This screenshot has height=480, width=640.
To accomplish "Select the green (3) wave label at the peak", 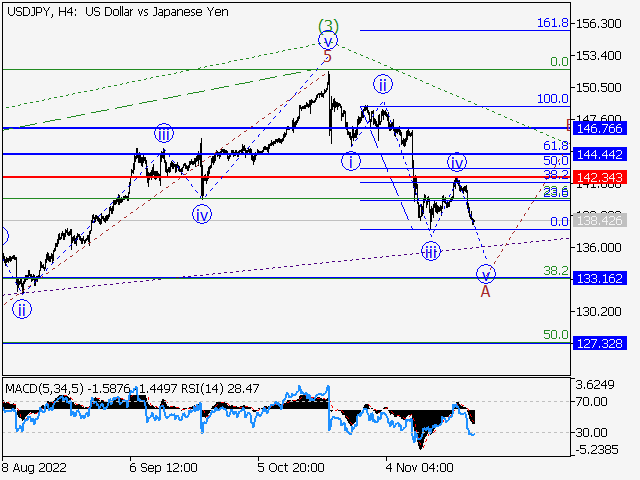I will [x=328, y=26].
